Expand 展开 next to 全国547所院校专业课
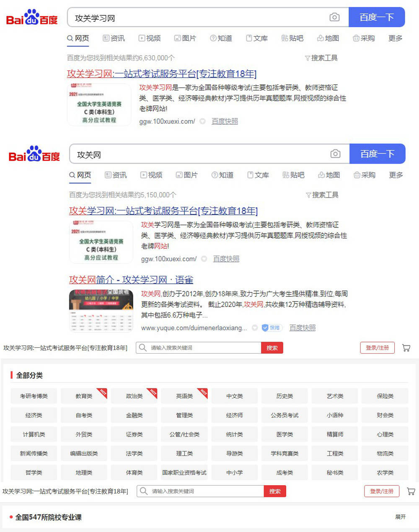Screen dimensions: 419x532 pyautogui.click(x=401, y=517)
